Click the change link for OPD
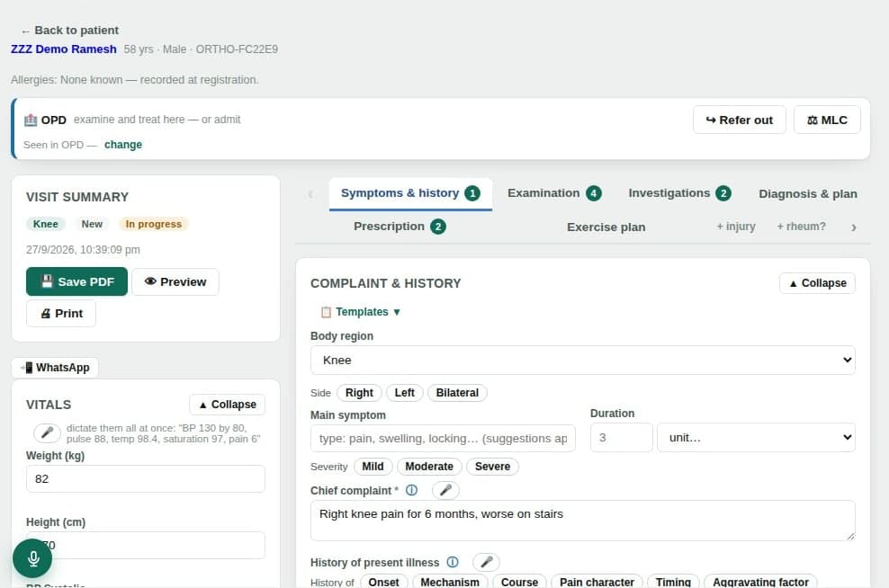 coord(123,145)
